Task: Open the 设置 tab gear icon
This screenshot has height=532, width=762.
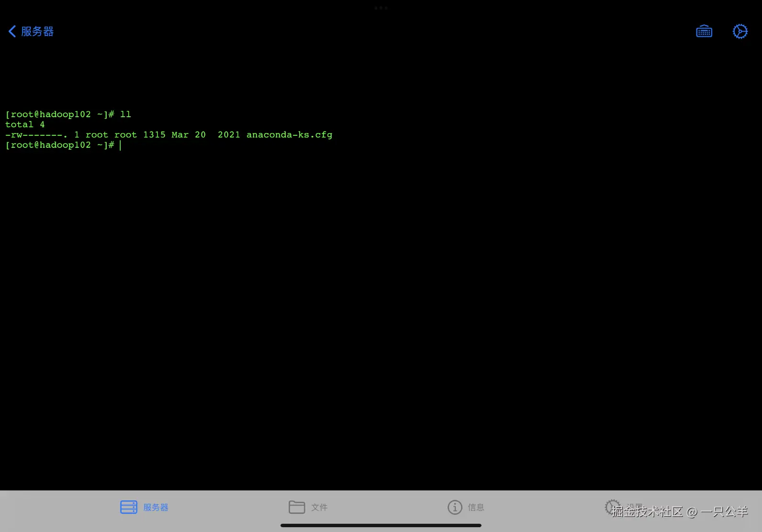Action: pos(612,507)
